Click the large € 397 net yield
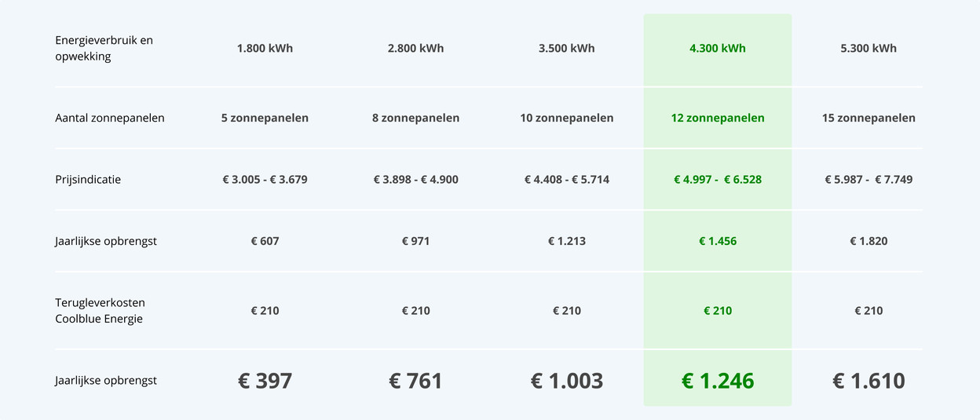The height and width of the screenshot is (420, 980). click(x=265, y=382)
